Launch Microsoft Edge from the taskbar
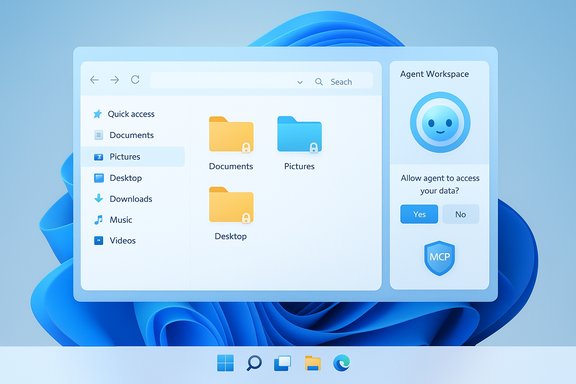The height and width of the screenshot is (384, 576). [342, 363]
